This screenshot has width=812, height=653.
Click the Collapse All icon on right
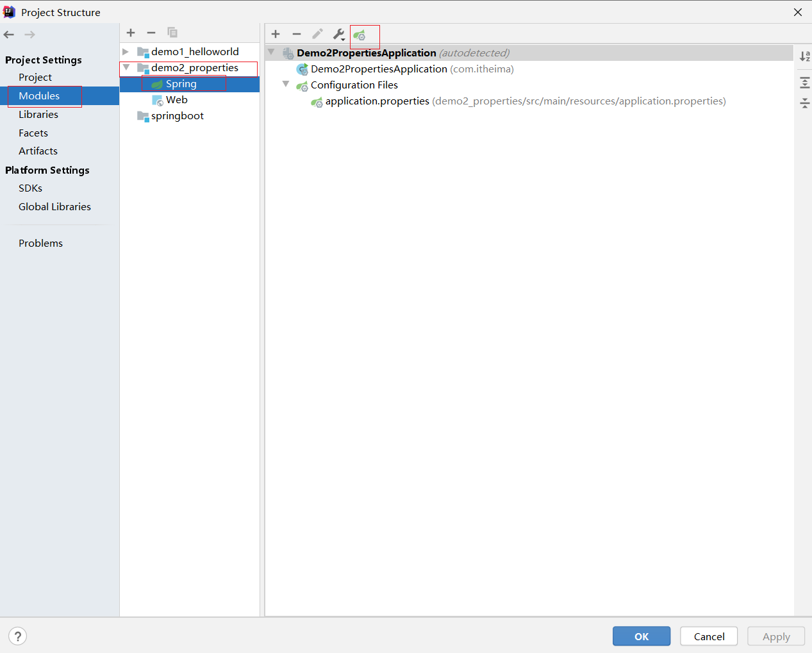point(804,103)
